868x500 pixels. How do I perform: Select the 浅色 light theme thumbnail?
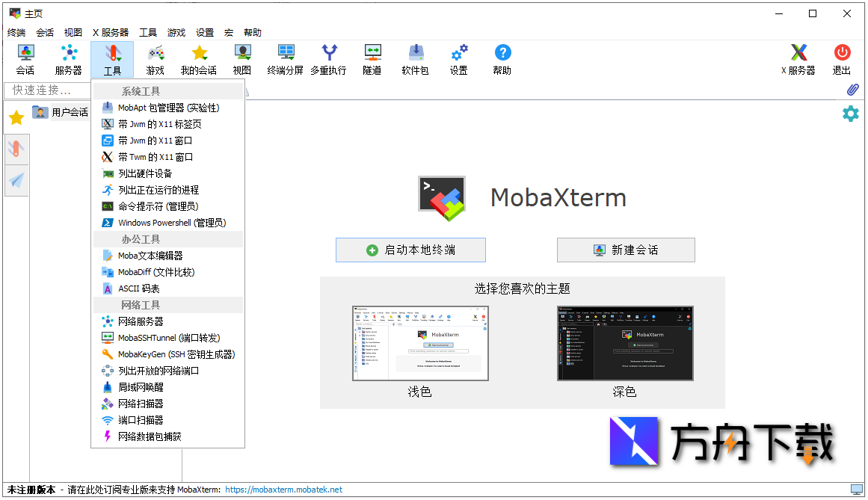point(419,344)
